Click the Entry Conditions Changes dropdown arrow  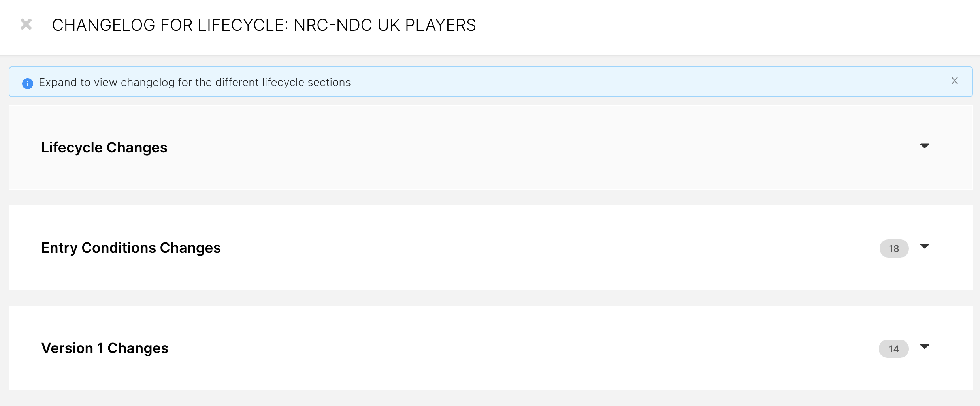(x=924, y=246)
